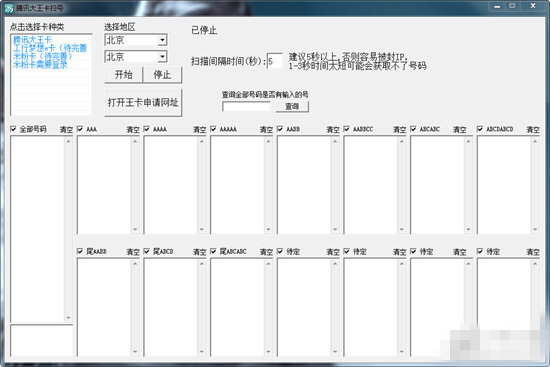The width and height of the screenshot is (550, 367).
Task: Open 打开王卡申请网址 link button
Action: click(143, 102)
